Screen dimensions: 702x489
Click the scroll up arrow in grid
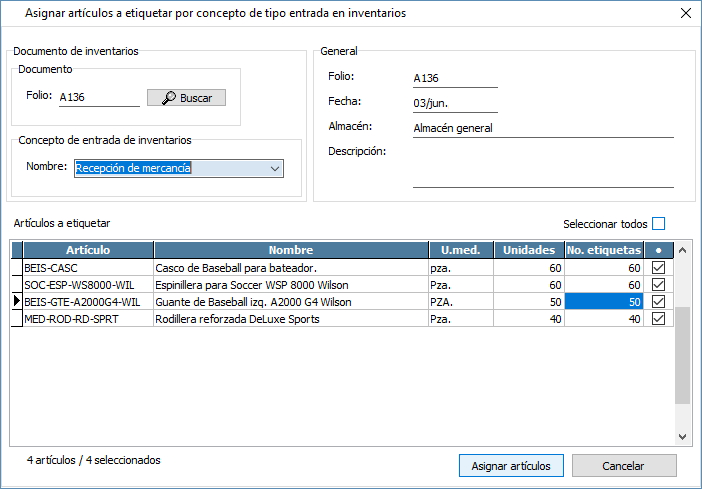683,250
